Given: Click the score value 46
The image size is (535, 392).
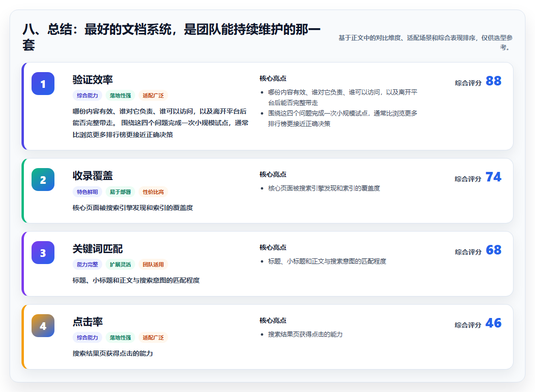Looking at the screenshot, I should (493, 323).
